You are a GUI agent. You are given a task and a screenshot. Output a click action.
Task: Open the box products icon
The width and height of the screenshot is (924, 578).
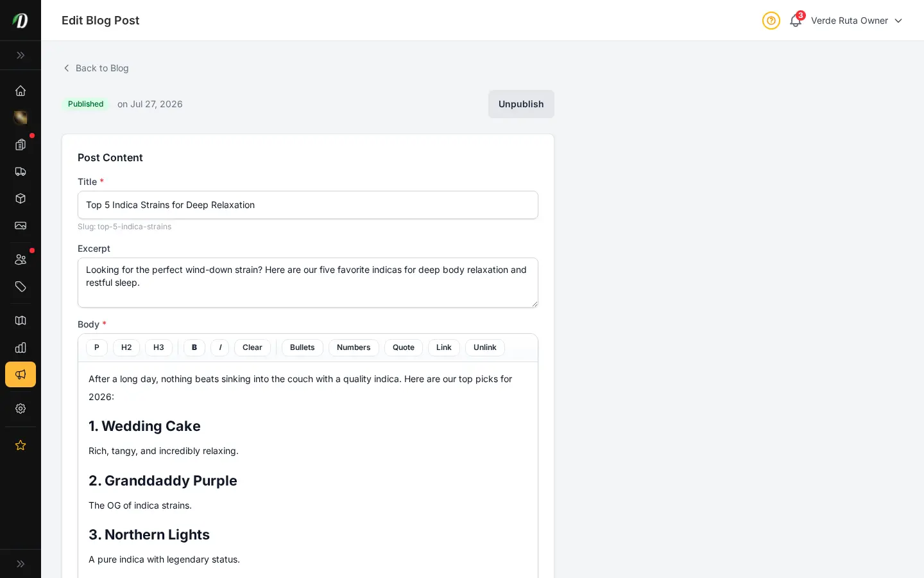click(x=21, y=198)
